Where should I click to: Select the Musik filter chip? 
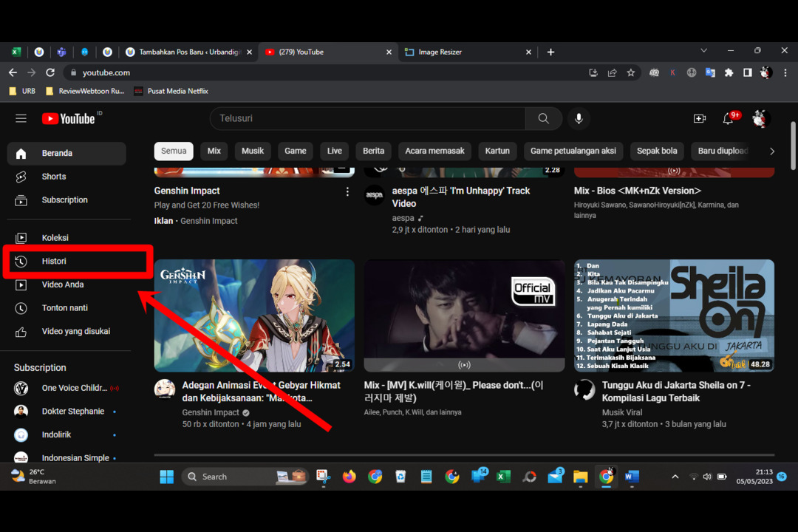[x=253, y=151]
